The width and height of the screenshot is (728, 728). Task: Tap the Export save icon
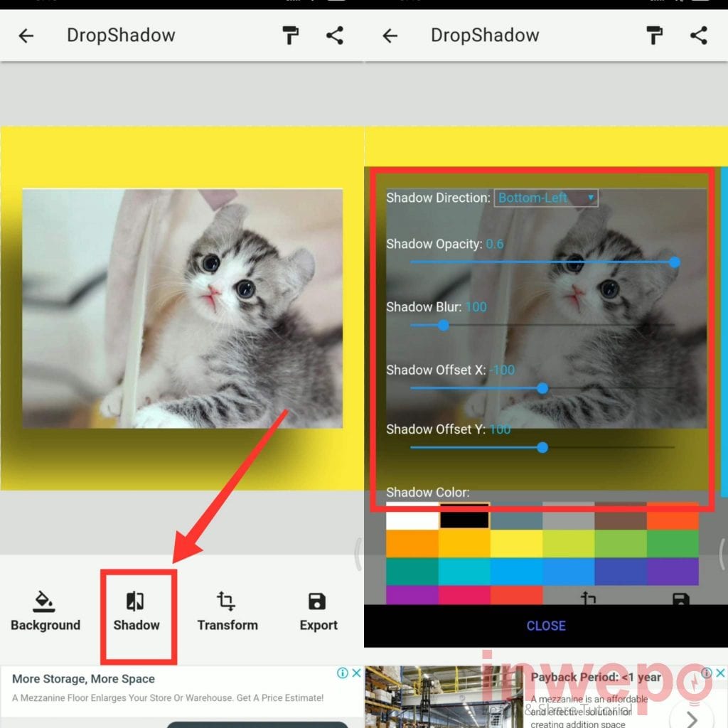click(318, 601)
